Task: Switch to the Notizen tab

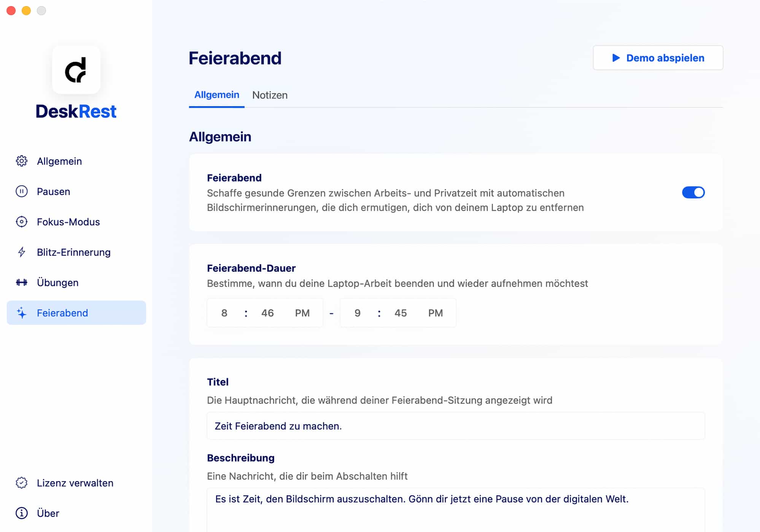Action: pos(270,95)
